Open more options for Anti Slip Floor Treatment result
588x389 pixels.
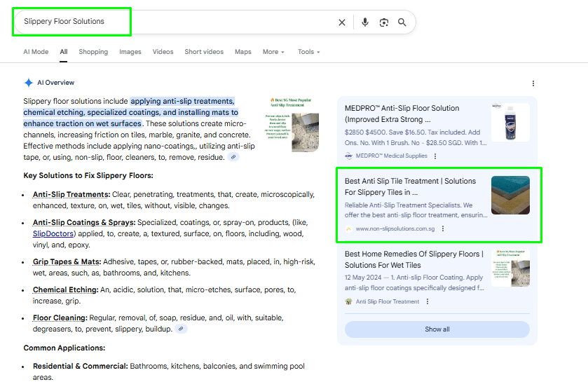428,301
